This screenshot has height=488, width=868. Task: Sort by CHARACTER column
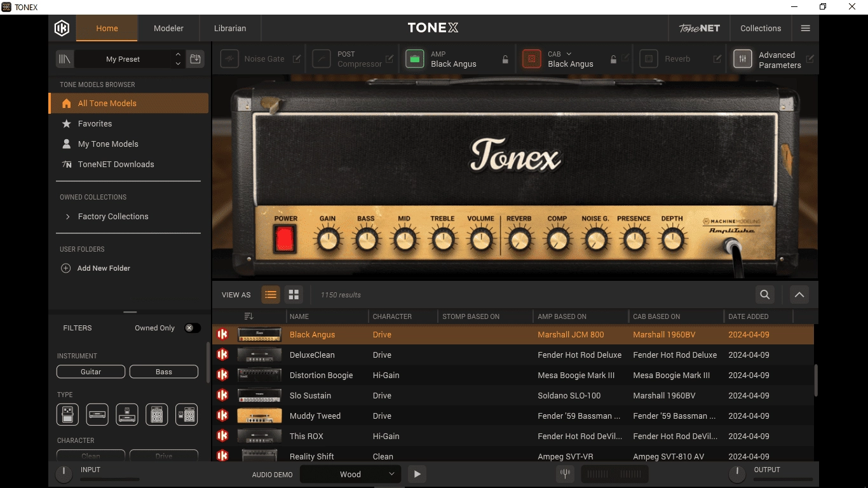[x=392, y=316]
